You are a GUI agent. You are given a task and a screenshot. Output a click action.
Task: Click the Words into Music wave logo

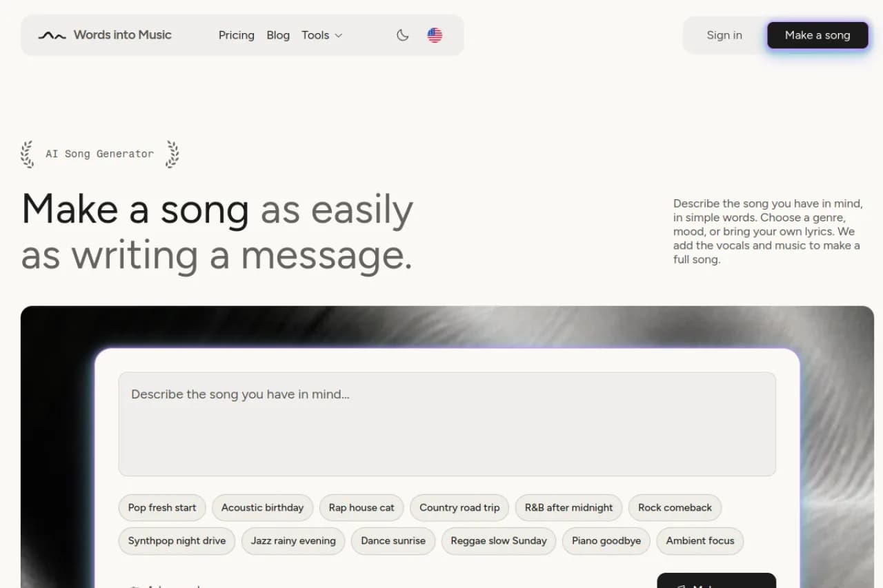[x=52, y=35]
